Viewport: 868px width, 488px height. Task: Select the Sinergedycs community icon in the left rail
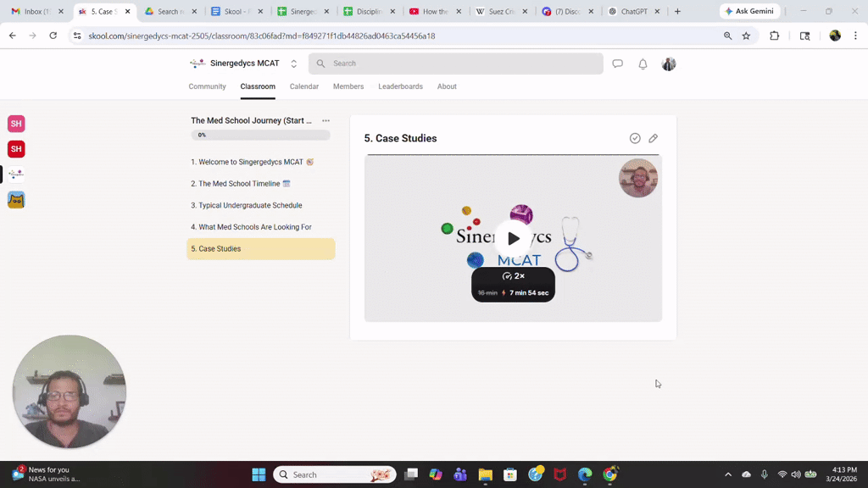click(16, 175)
